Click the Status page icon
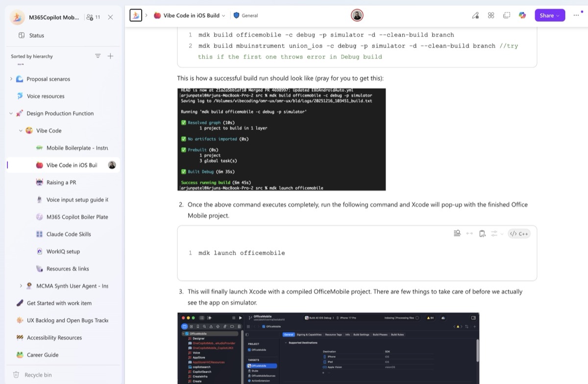Image resolution: width=588 pixels, height=384 pixels. point(22,35)
